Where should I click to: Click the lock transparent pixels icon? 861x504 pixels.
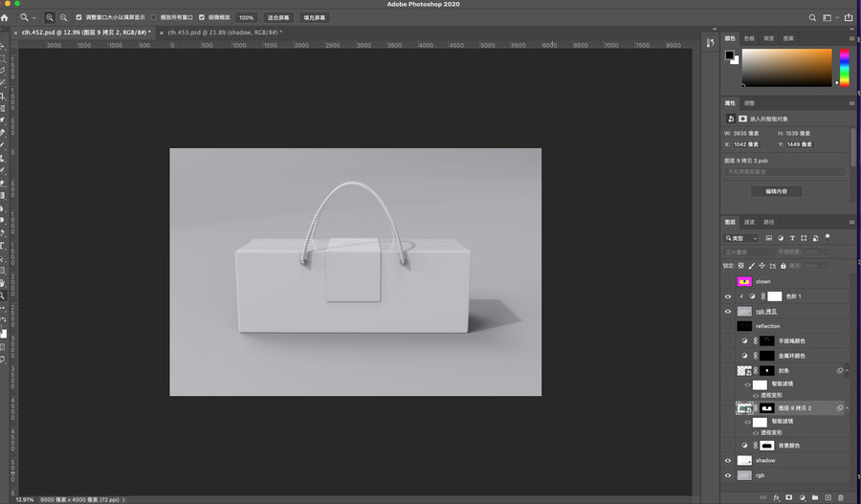[x=740, y=266]
